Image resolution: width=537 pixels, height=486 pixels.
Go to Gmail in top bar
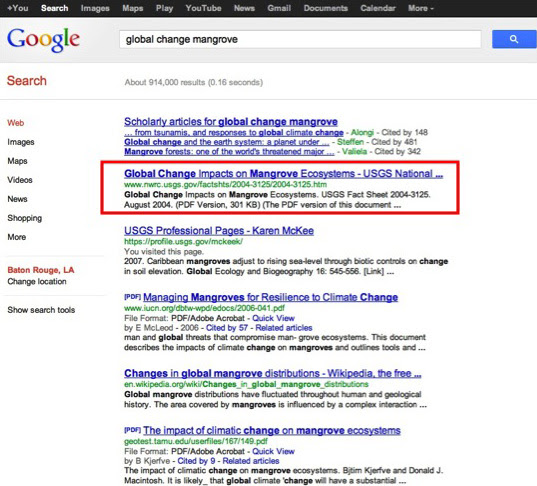[279, 8]
